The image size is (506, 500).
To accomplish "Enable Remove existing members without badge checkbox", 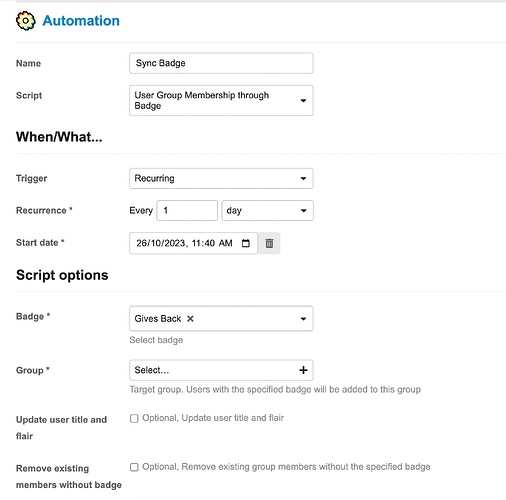I will click(x=134, y=467).
